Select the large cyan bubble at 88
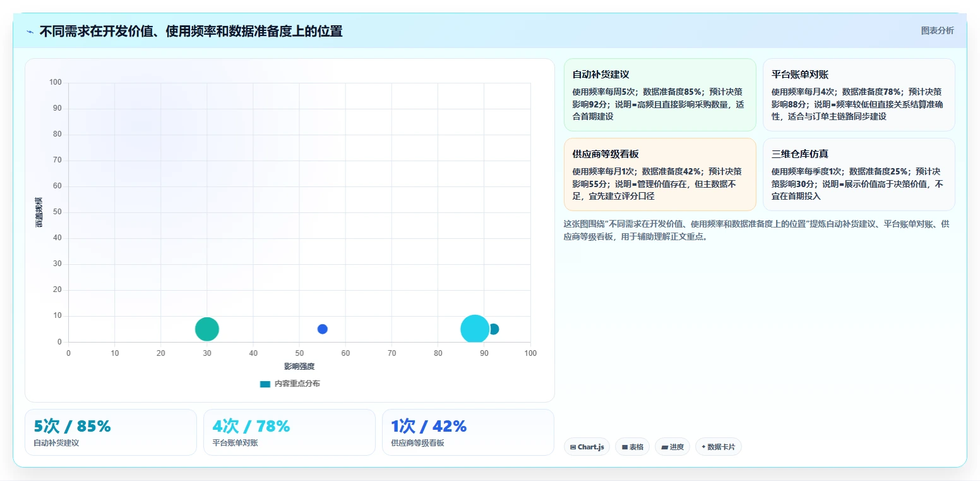 click(475, 329)
